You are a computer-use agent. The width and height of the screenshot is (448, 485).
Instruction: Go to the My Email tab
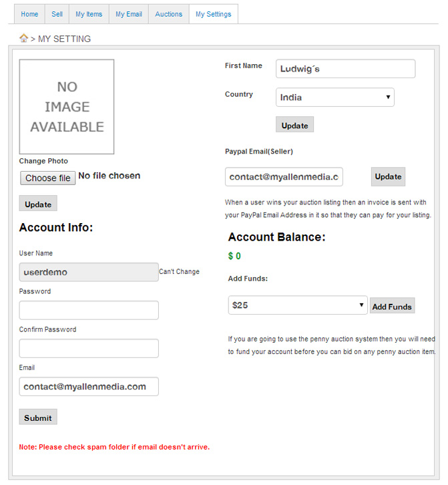point(129,14)
